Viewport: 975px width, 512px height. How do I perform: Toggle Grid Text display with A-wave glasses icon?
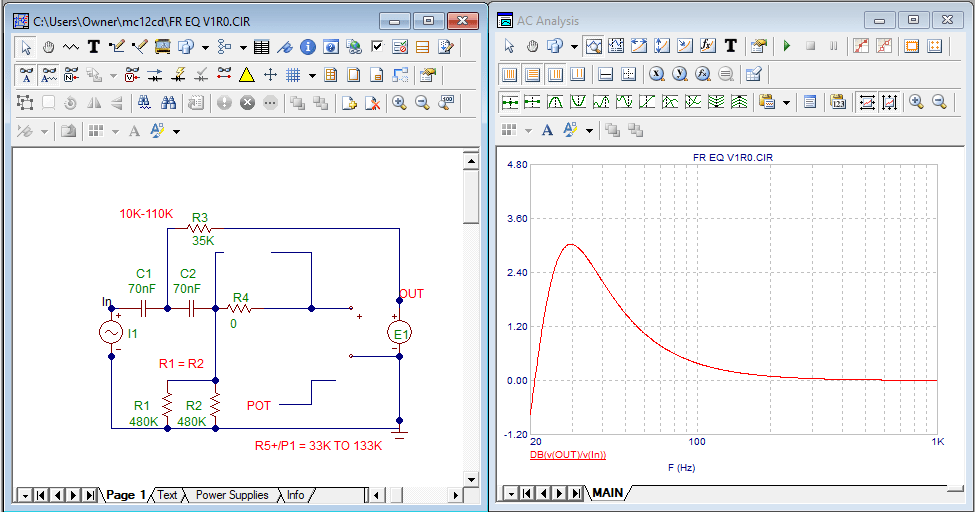(49, 75)
